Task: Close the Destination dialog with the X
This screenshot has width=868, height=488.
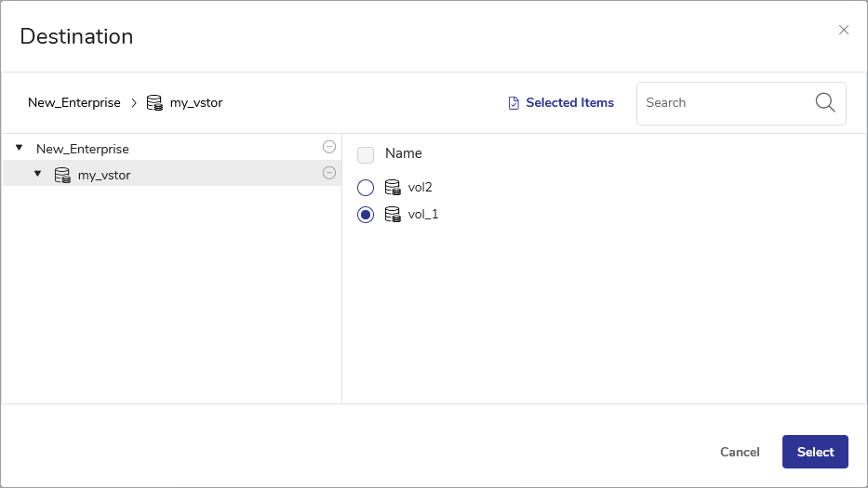Action: tap(844, 30)
